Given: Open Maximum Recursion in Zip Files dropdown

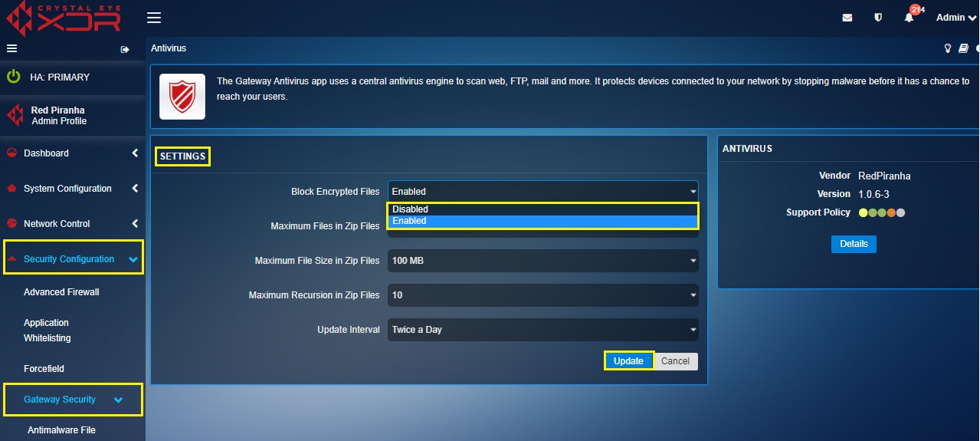Looking at the screenshot, I should coord(543,295).
